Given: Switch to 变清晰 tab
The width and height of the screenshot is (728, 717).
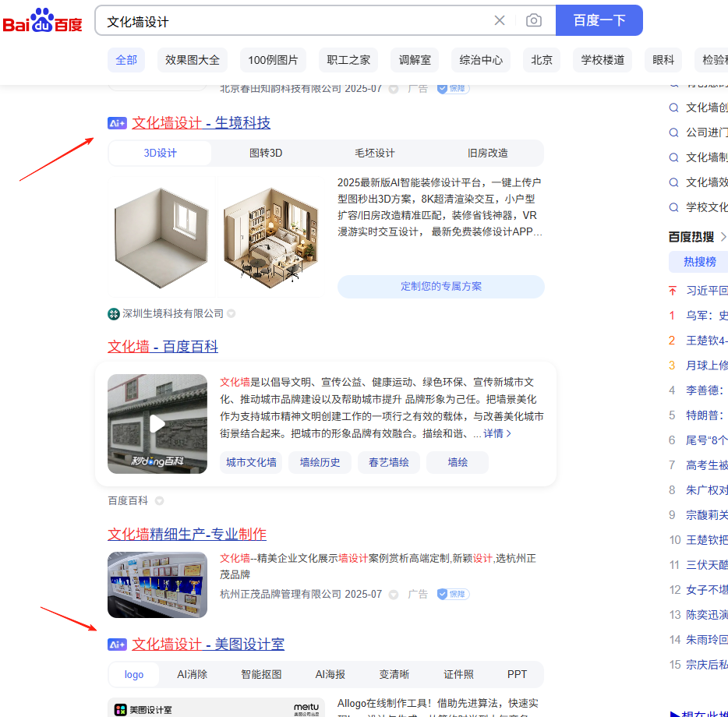Looking at the screenshot, I should pyautogui.click(x=394, y=675).
